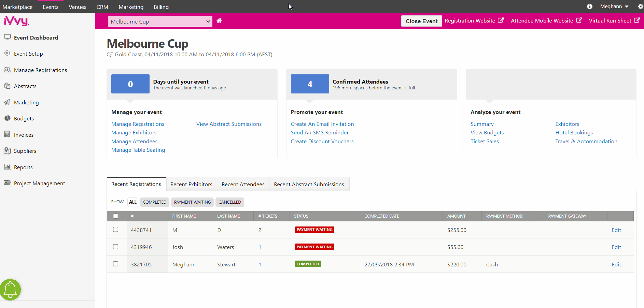
Task: Toggle the select-all checkbox in table header
Action: tap(116, 216)
